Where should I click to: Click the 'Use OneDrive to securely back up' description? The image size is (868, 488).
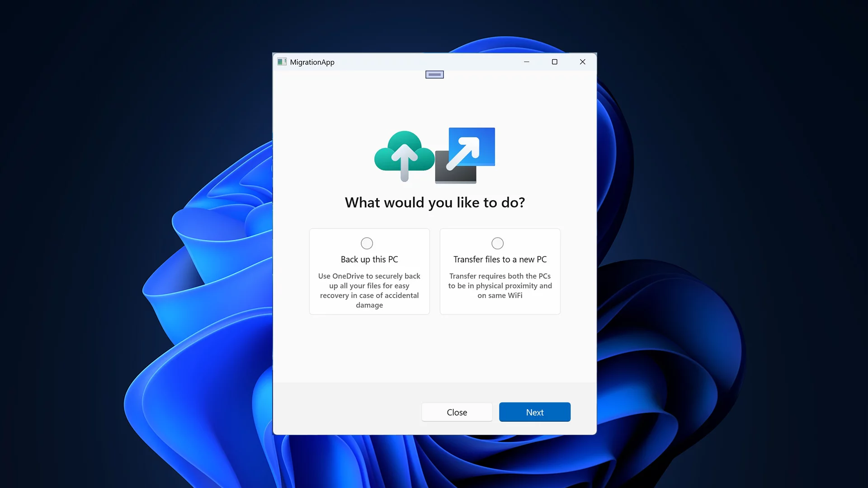click(x=369, y=291)
